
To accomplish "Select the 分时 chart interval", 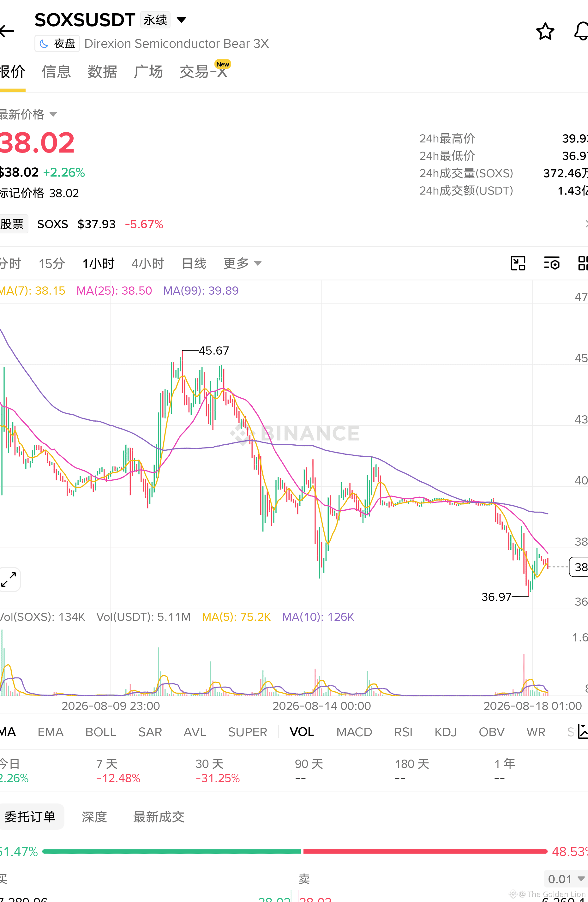I will click(10, 263).
